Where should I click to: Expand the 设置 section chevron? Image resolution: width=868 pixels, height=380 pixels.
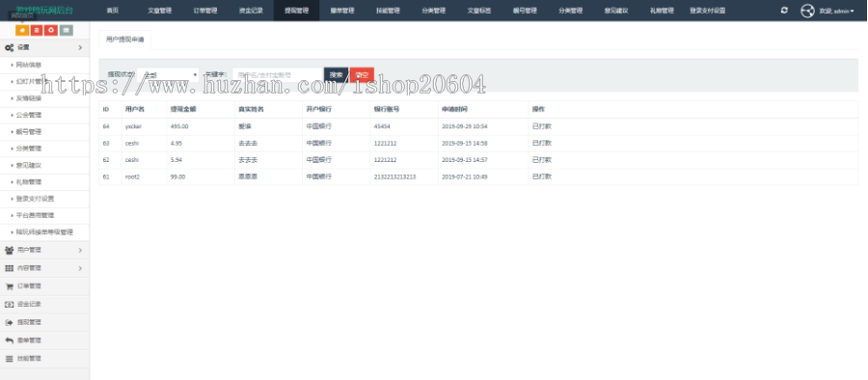[80, 48]
